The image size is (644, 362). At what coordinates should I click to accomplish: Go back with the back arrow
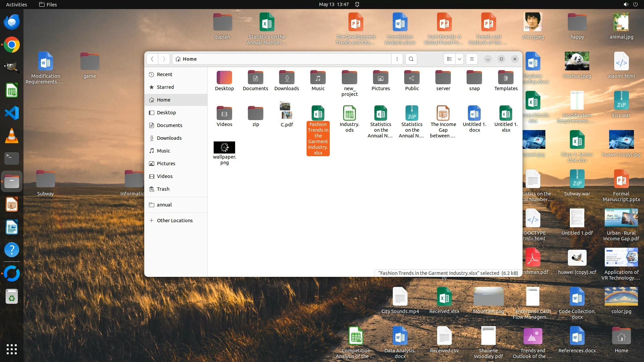(152, 59)
